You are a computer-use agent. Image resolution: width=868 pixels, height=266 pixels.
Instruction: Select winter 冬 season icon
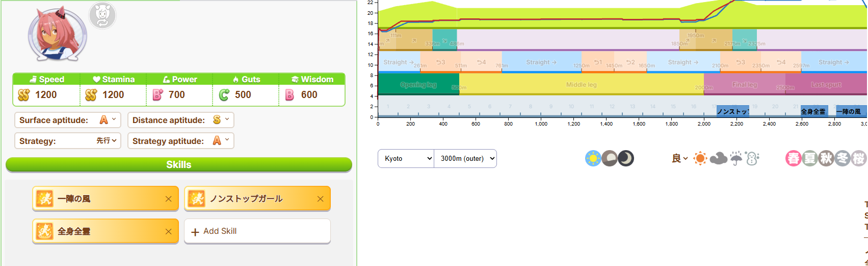pyautogui.click(x=843, y=158)
